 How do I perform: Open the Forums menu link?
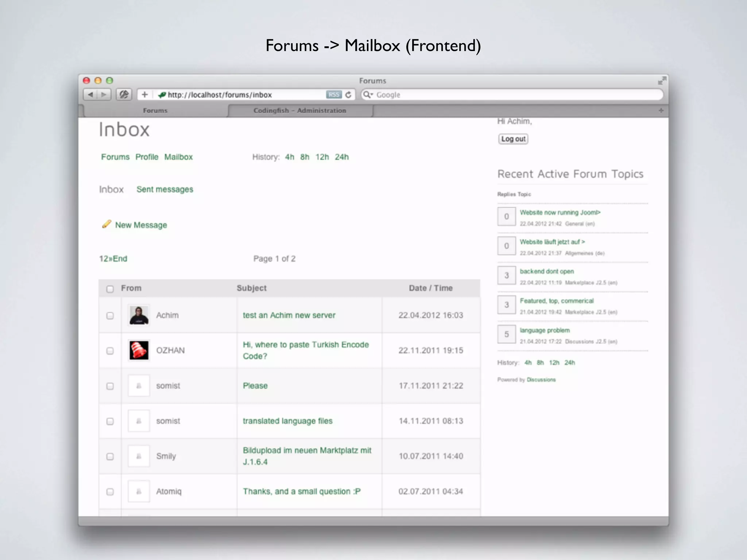115,157
